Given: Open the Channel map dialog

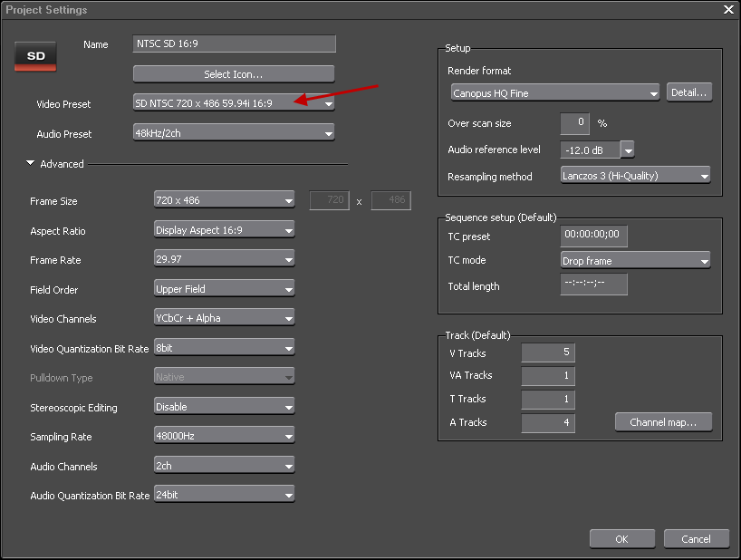Looking at the screenshot, I should (663, 422).
